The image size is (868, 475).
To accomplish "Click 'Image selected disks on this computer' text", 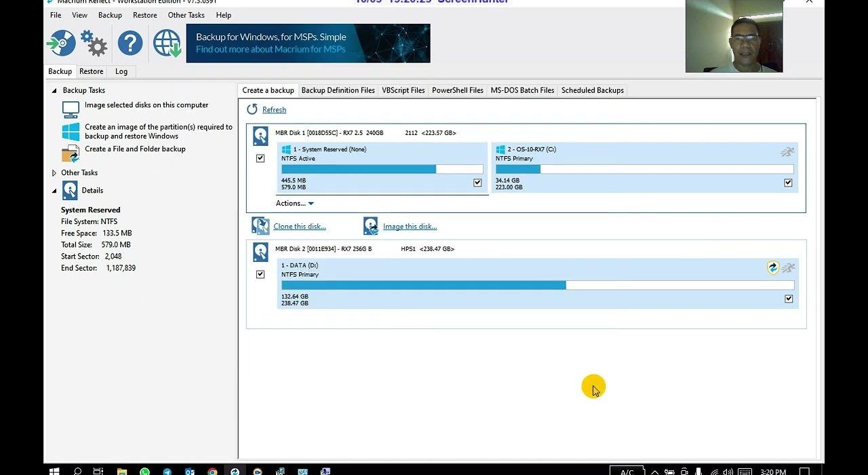I will coord(146,105).
